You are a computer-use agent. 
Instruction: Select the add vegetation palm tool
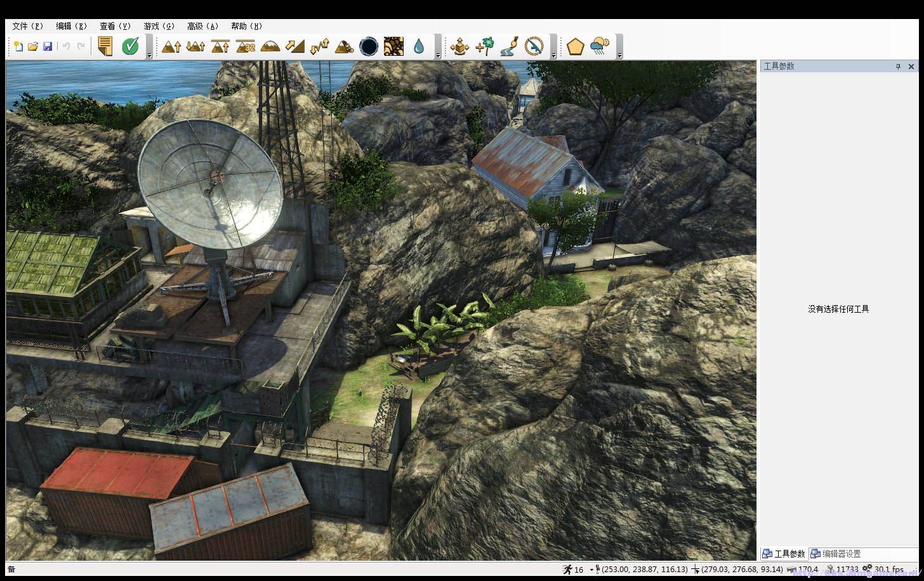[x=484, y=46]
